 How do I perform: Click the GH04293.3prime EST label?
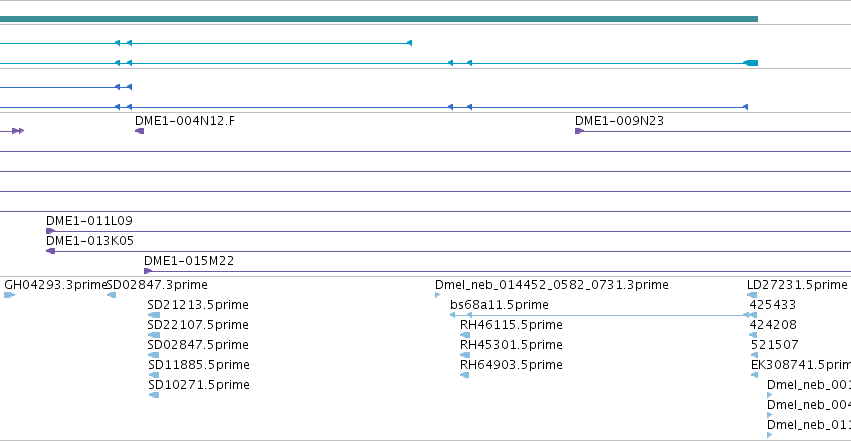55,285
